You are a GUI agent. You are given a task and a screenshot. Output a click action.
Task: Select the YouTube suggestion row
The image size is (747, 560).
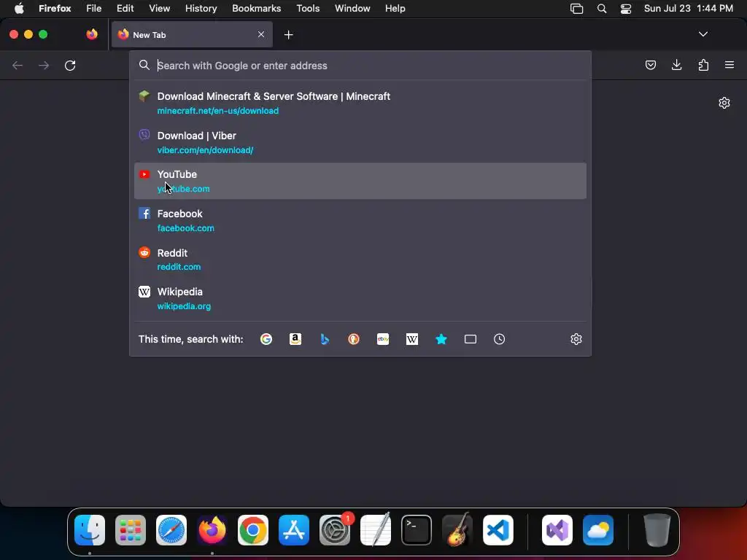(x=360, y=181)
